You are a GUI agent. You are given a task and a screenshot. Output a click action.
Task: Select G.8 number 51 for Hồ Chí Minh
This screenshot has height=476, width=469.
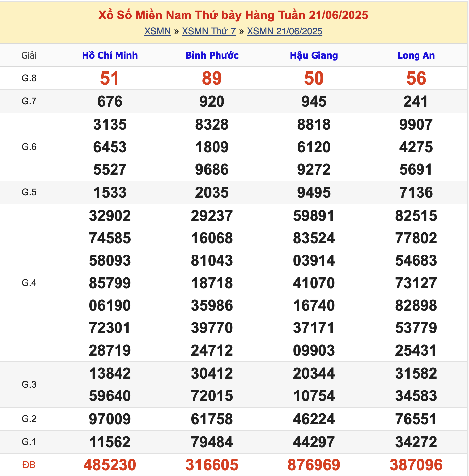110,78
